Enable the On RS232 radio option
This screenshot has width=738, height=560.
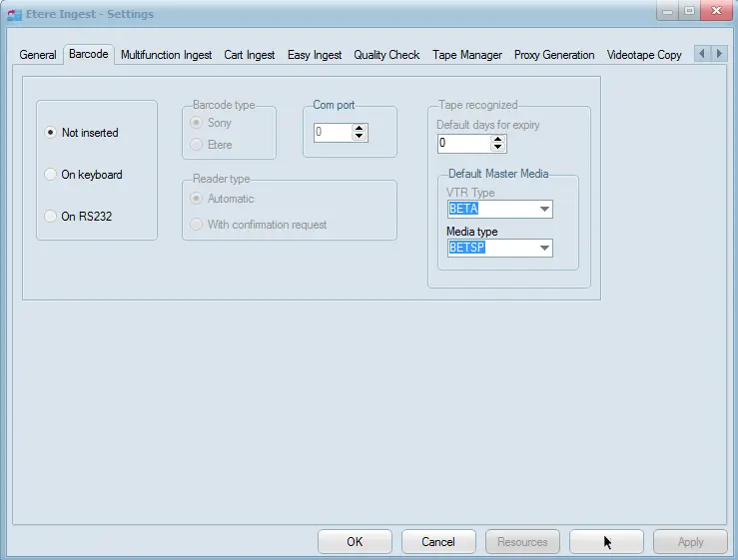click(51, 217)
